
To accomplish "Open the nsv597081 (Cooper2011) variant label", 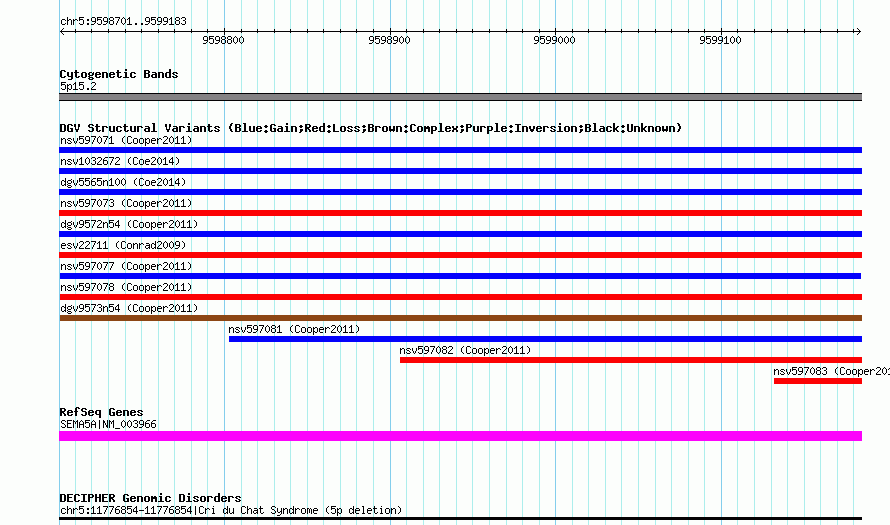I will (x=294, y=329).
